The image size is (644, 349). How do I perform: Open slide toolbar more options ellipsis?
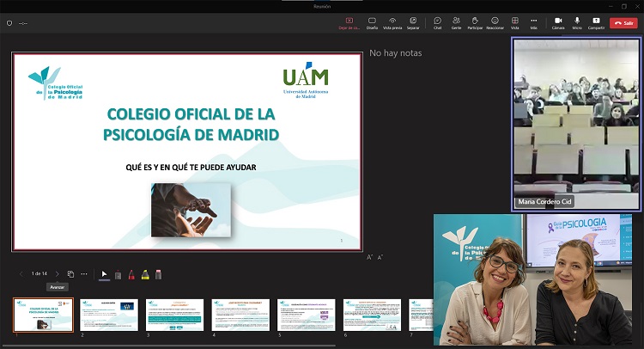coord(83,274)
